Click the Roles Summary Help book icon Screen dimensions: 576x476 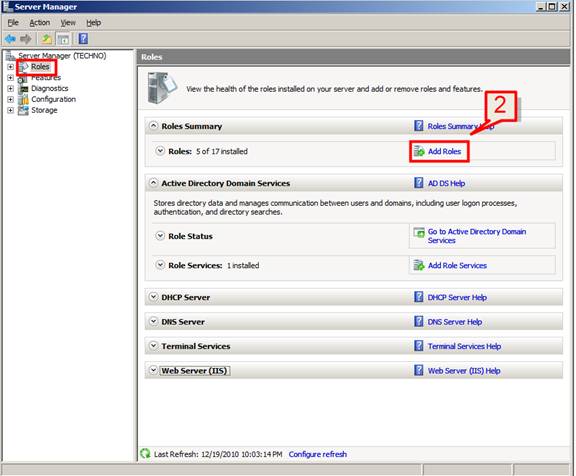(418, 126)
